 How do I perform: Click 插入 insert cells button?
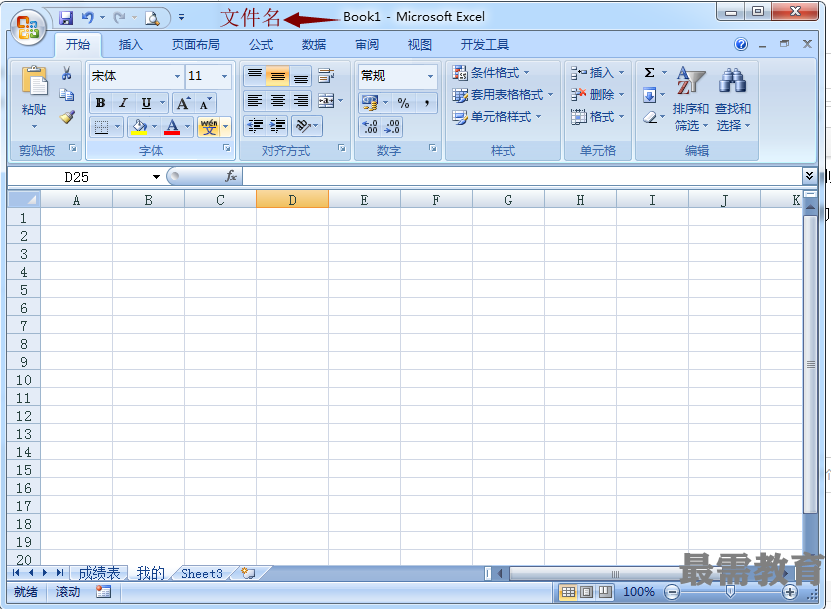tap(598, 73)
